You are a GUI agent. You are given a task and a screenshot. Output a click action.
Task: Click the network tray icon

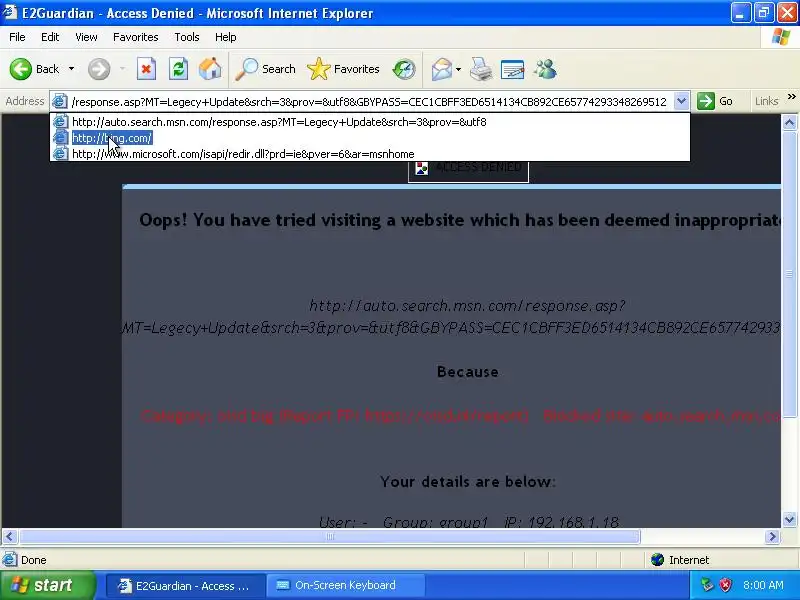(x=707, y=585)
